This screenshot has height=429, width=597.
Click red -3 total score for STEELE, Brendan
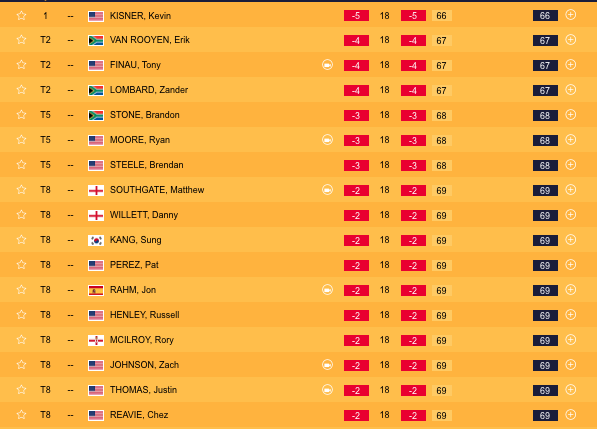(x=356, y=166)
